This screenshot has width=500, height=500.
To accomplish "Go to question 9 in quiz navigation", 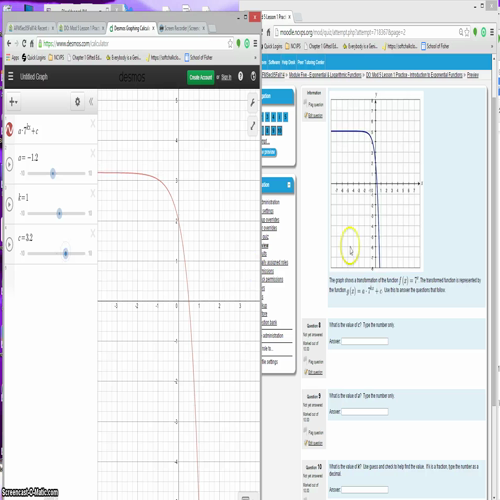I will point(273,131).
